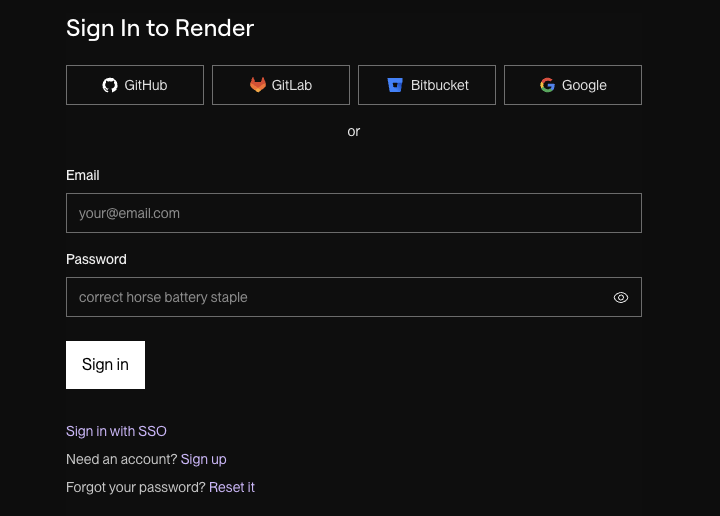
Task: Sign in with the Bitbucket button
Action: pyautogui.click(x=427, y=85)
